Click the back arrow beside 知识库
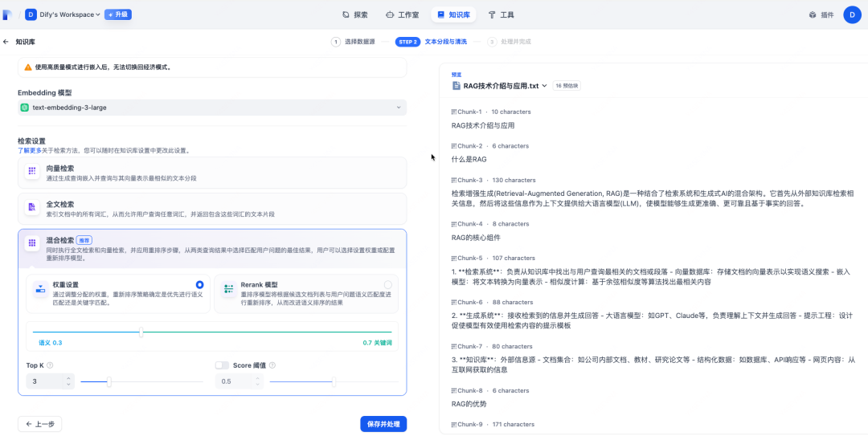The width and height of the screenshot is (868, 436). pyautogui.click(x=6, y=42)
